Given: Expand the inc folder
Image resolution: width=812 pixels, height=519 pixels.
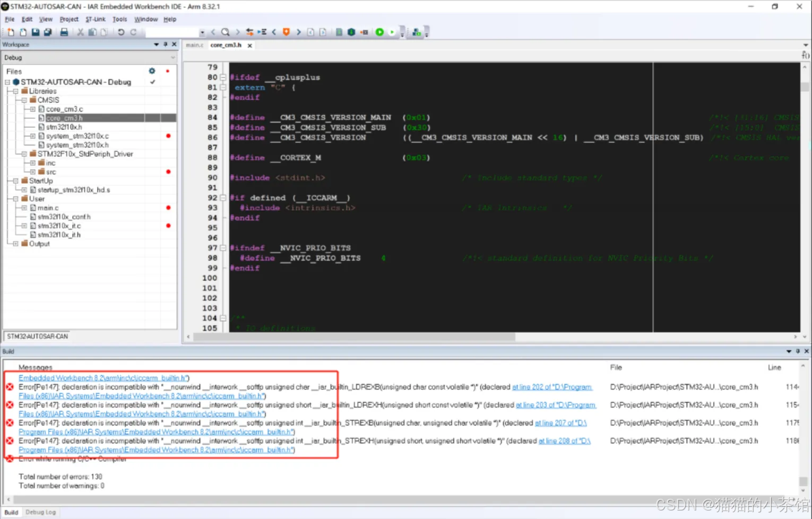Looking at the screenshot, I should [33, 163].
